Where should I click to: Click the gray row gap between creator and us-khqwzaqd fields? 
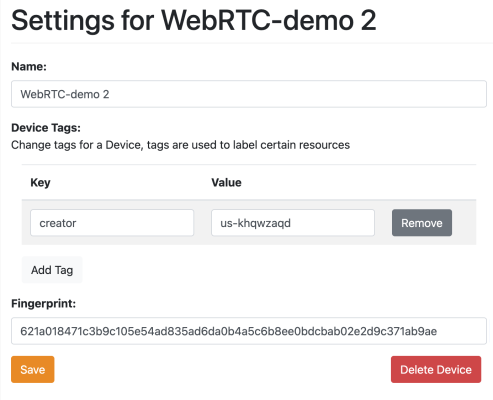coord(202,223)
